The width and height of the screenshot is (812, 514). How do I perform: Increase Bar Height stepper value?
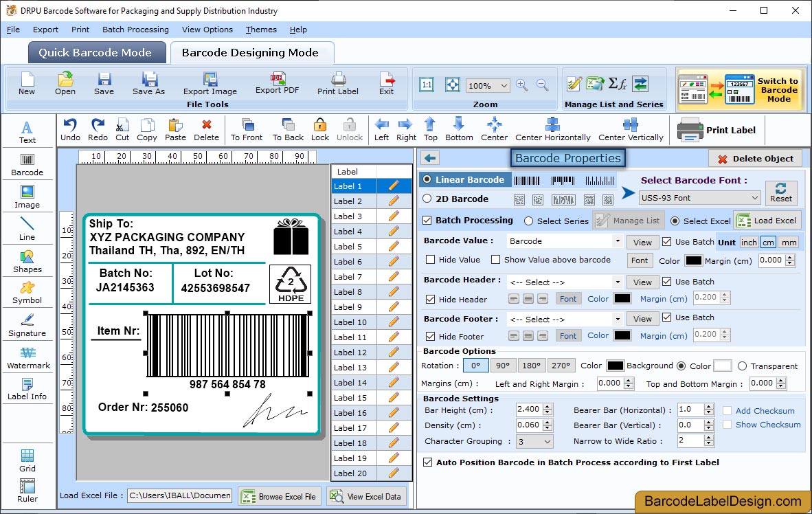548,406
